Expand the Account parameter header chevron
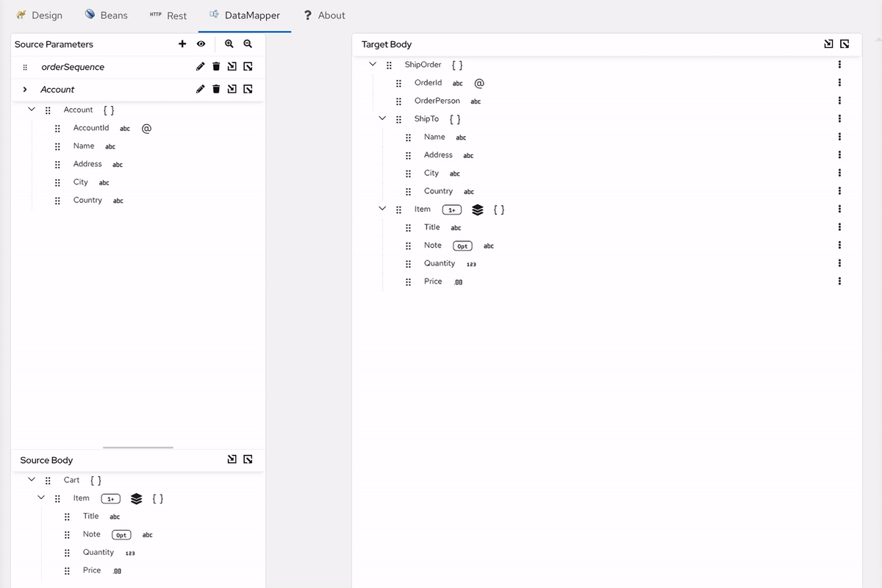This screenshot has height=588, width=882. [x=25, y=90]
